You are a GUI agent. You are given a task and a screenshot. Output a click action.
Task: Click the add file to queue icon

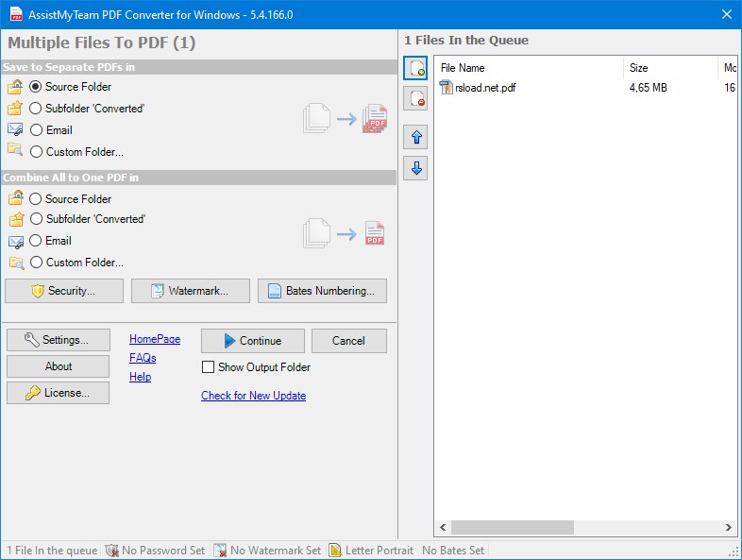[416, 68]
